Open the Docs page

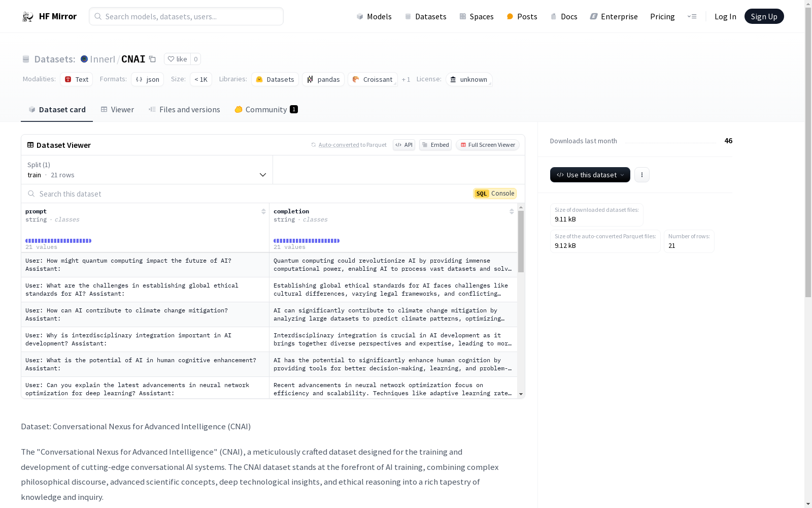[x=564, y=16]
